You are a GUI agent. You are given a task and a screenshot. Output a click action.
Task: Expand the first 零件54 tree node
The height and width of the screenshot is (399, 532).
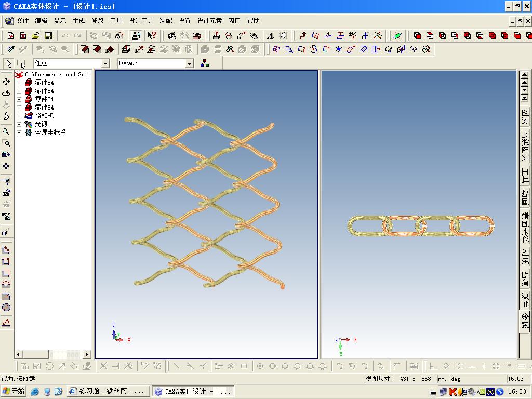coord(19,83)
